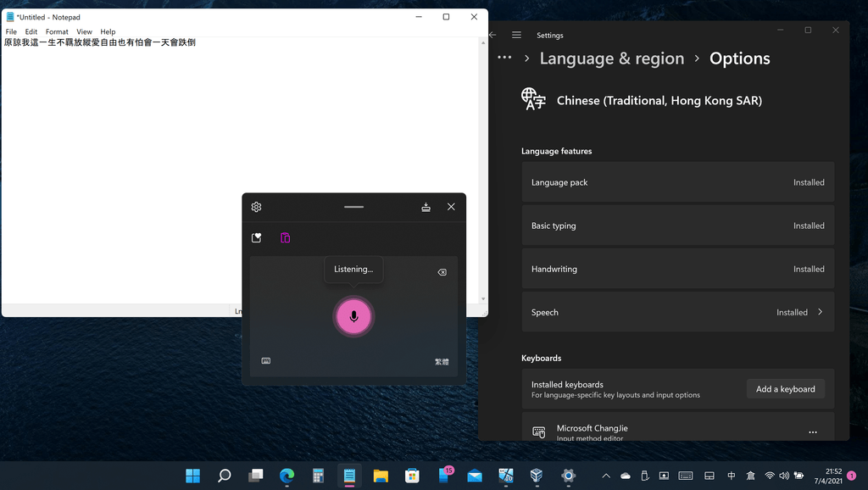The image size is (868, 490).
Task: Dock the voice typing panel using the dock icon
Action: point(426,206)
